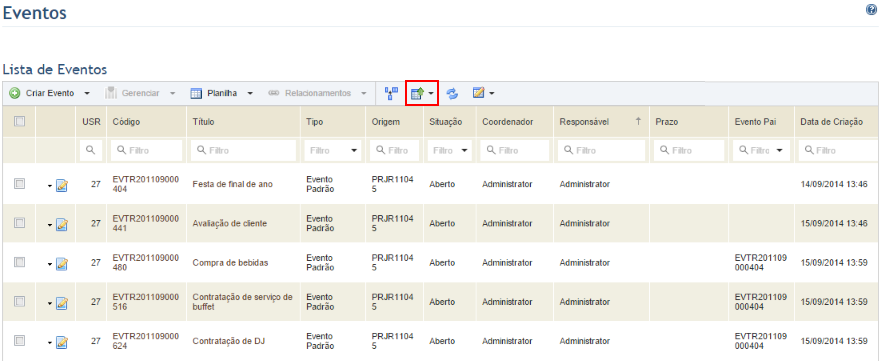The height and width of the screenshot is (361, 882).
Task: Sort by Data de Criação column header
Action: coord(831,121)
